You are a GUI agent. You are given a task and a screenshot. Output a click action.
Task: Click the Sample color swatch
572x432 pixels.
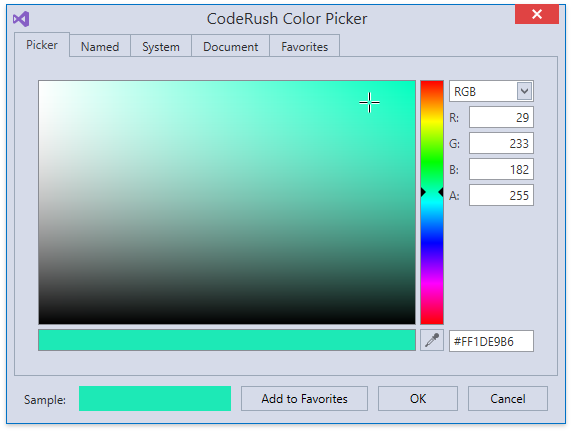tap(155, 398)
